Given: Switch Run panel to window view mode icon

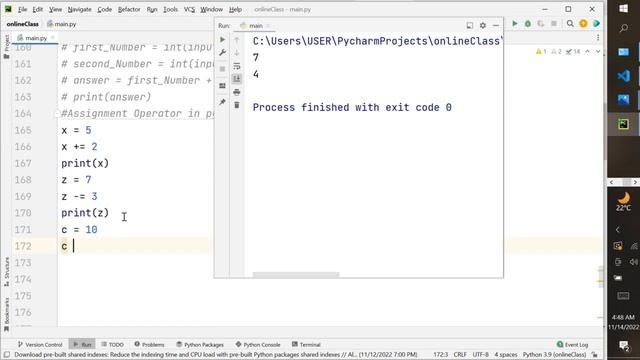Looking at the screenshot, I should tap(470, 25).
